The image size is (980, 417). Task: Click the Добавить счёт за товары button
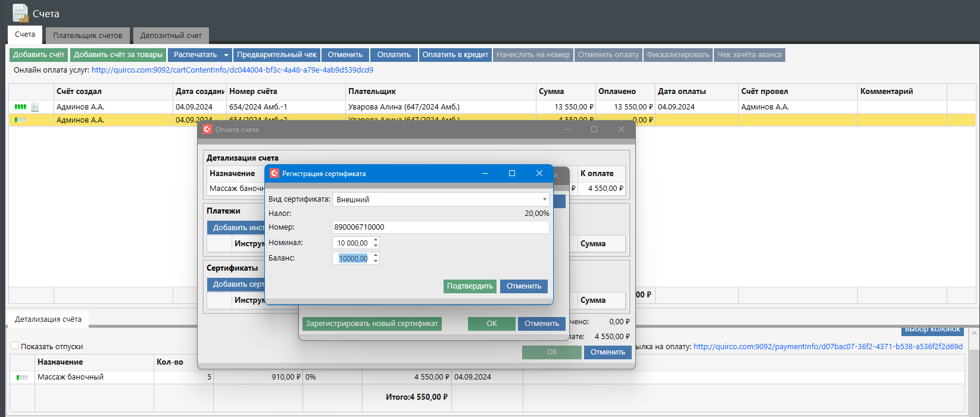[x=118, y=55]
